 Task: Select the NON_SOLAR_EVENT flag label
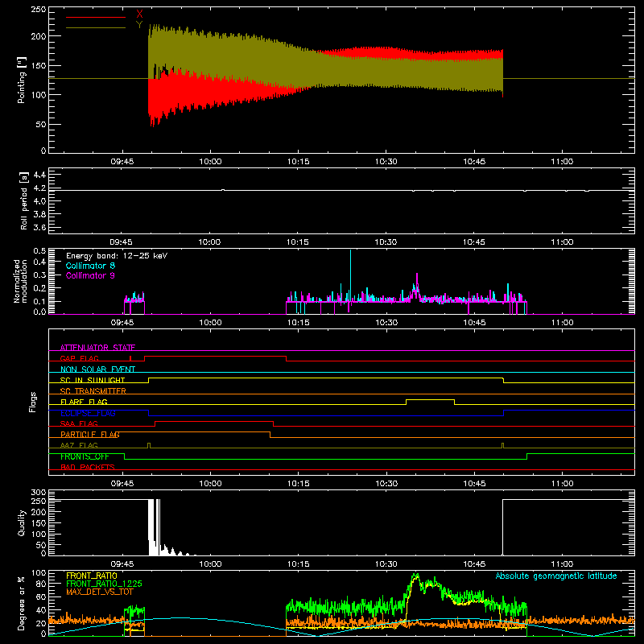point(97,369)
